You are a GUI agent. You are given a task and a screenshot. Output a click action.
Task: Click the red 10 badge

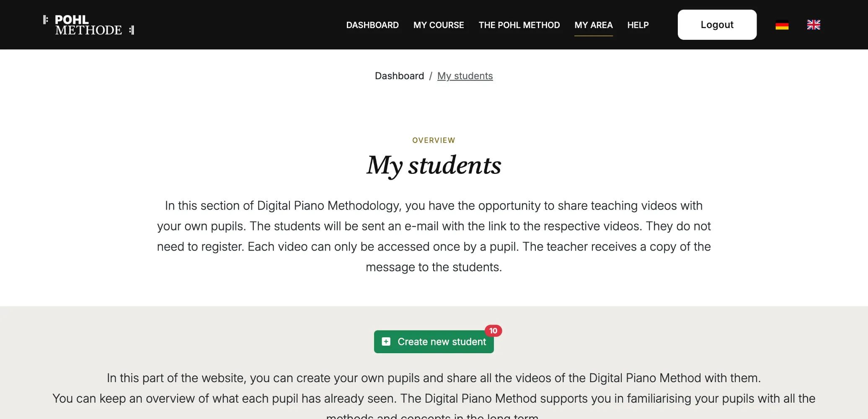(493, 331)
